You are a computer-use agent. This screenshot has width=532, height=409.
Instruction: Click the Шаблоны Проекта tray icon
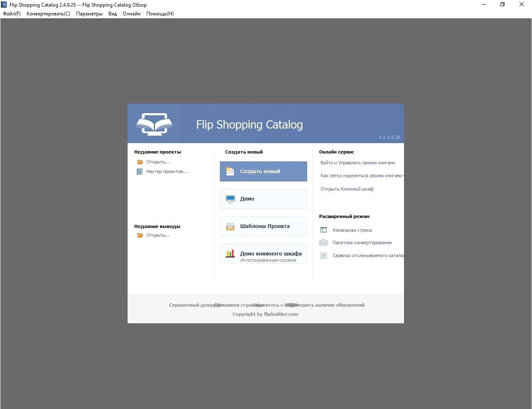230,226
